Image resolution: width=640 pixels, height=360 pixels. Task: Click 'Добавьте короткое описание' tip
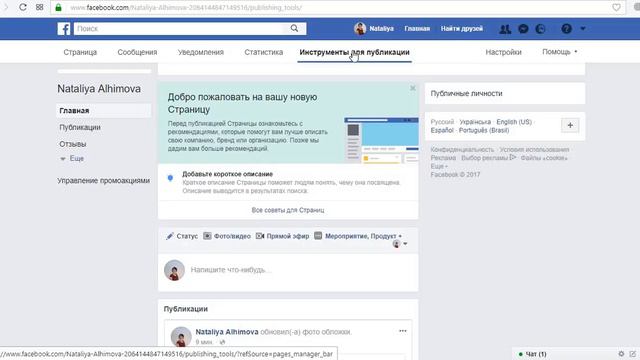227,174
